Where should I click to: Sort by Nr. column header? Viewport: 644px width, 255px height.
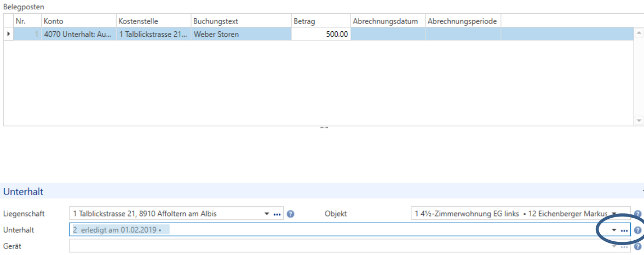[27, 21]
